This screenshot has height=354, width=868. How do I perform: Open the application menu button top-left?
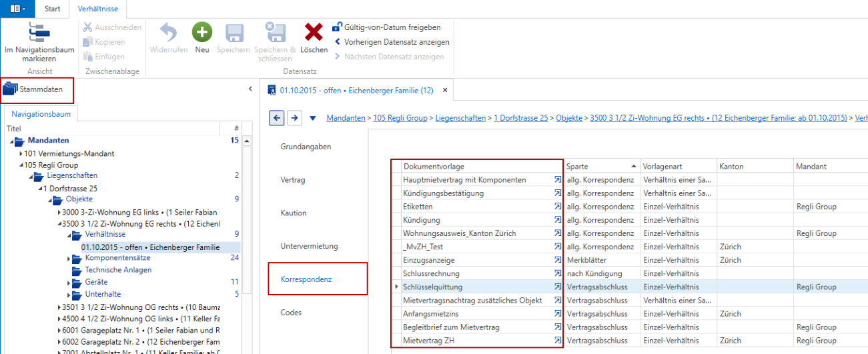pos(18,9)
